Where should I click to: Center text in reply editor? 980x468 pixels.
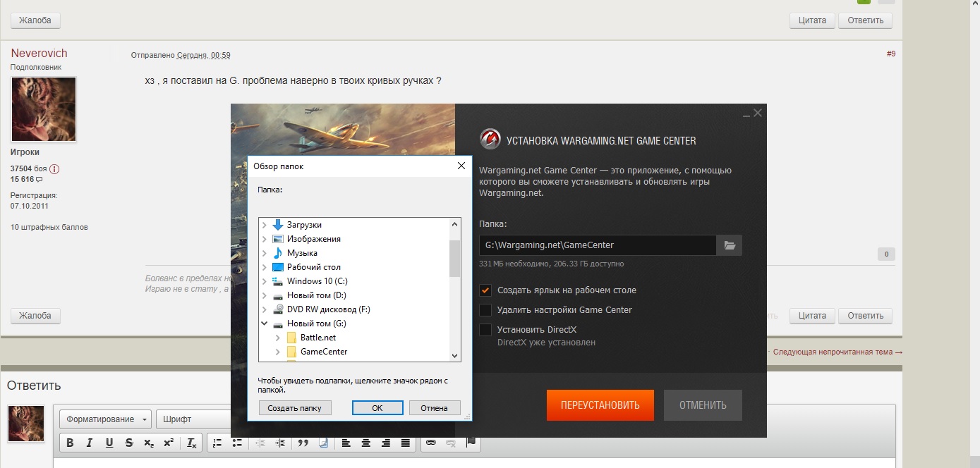coord(366,443)
